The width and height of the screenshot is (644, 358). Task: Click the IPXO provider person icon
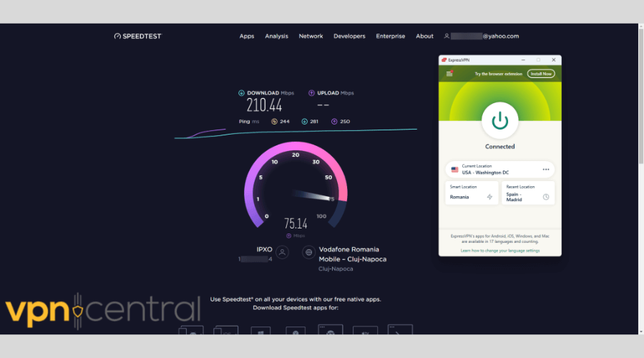(x=283, y=252)
